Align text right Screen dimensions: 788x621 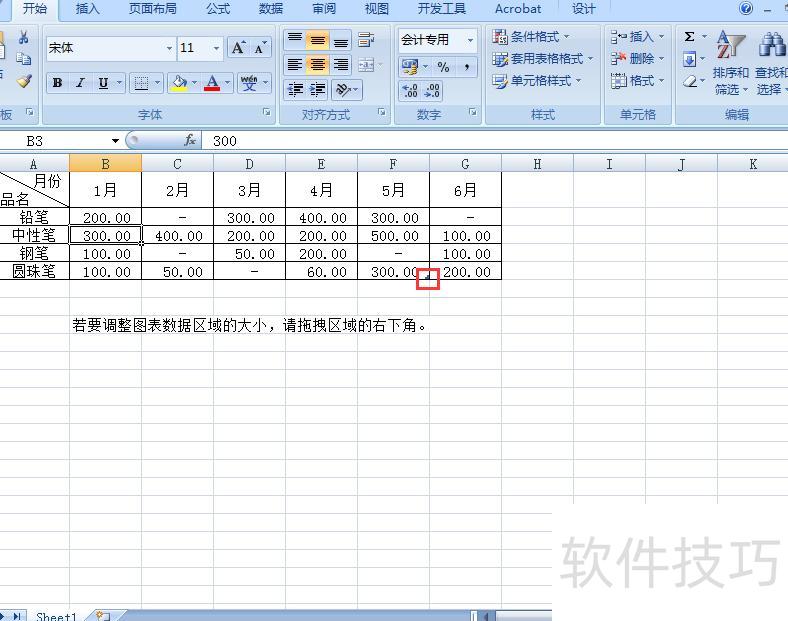(341, 64)
